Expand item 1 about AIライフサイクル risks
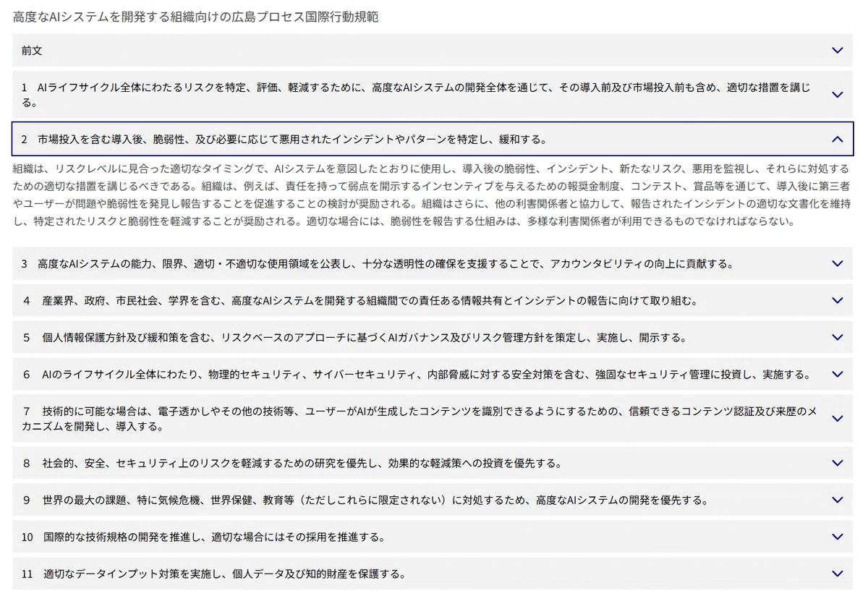Screen dimensions: 868x604 pos(433,95)
